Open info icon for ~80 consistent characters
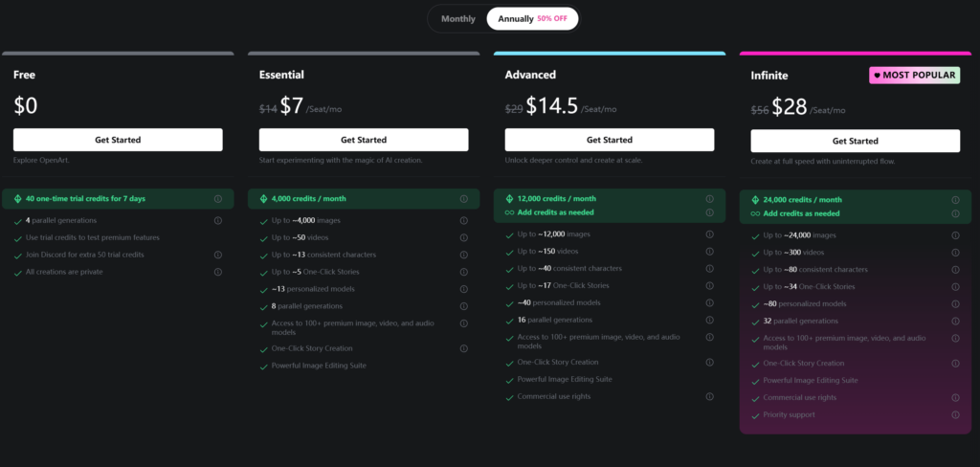 pyautogui.click(x=956, y=270)
